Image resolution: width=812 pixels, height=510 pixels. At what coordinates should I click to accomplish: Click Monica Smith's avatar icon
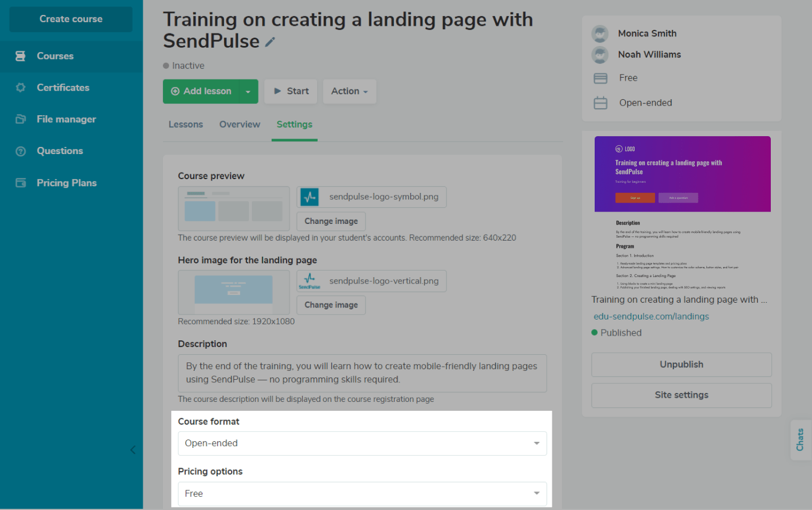pyautogui.click(x=599, y=33)
